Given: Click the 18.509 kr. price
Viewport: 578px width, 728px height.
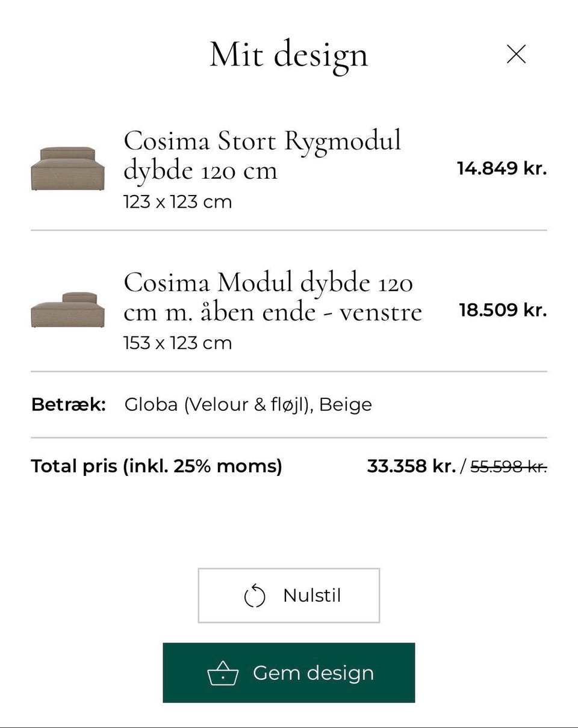Looking at the screenshot, I should click(x=503, y=310).
